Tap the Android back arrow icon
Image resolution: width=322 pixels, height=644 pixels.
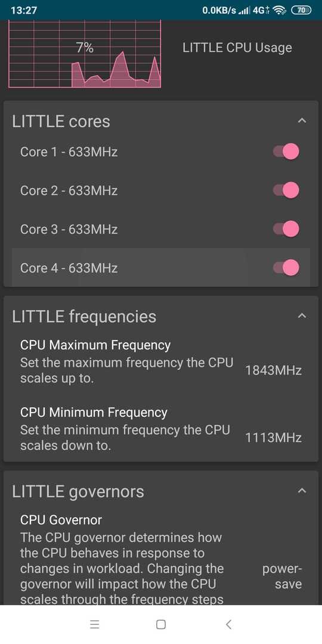point(229,625)
